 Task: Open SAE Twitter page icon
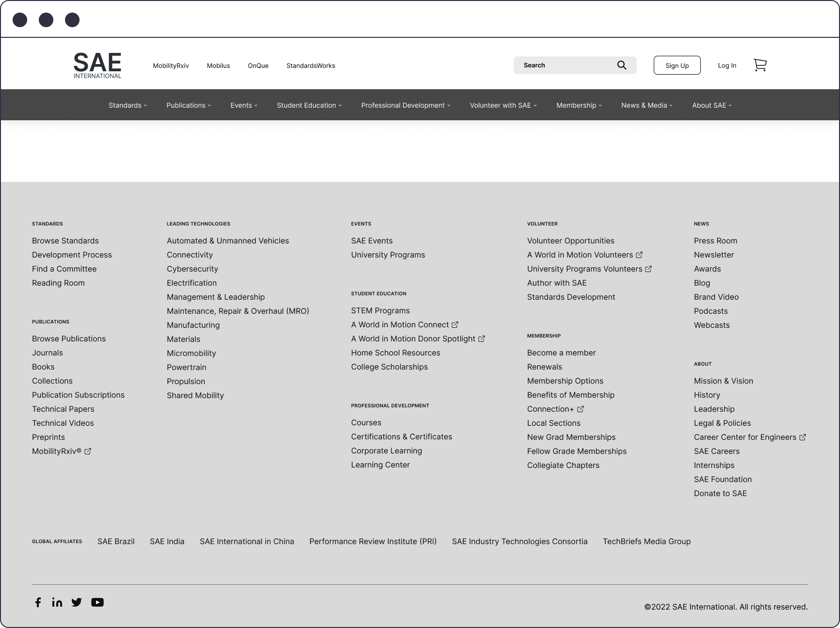(x=77, y=602)
